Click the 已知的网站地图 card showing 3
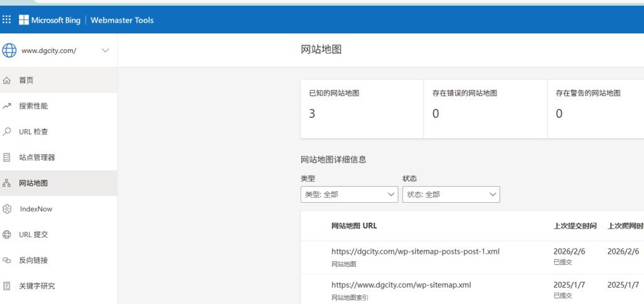Image resolution: width=644 pixels, height=304 pixels. 362,110
